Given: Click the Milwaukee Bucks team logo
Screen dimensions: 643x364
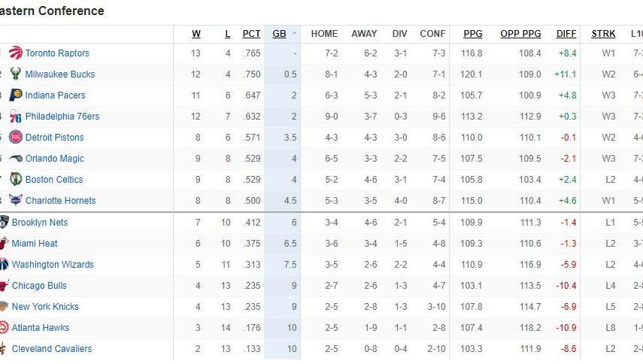Looking at the screenshot, I should click(16, 74).
